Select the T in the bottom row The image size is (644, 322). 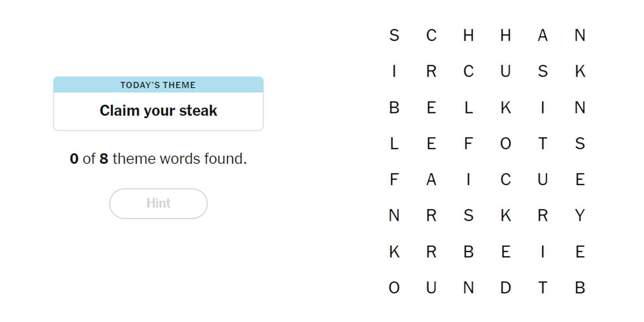tap(543, 288)
